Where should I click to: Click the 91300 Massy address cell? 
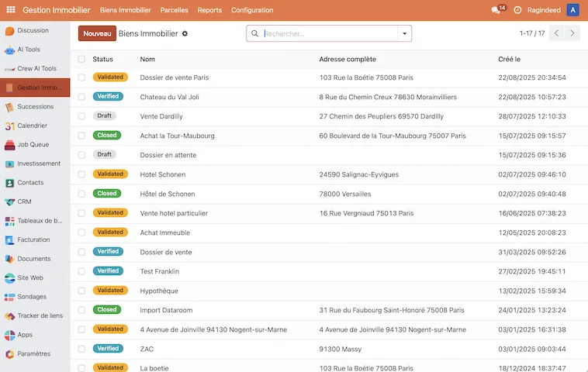tap(340, 350)
